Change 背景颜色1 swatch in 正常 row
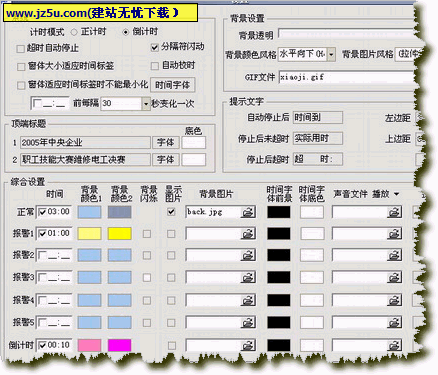438x375 pixels. (89, 212)
